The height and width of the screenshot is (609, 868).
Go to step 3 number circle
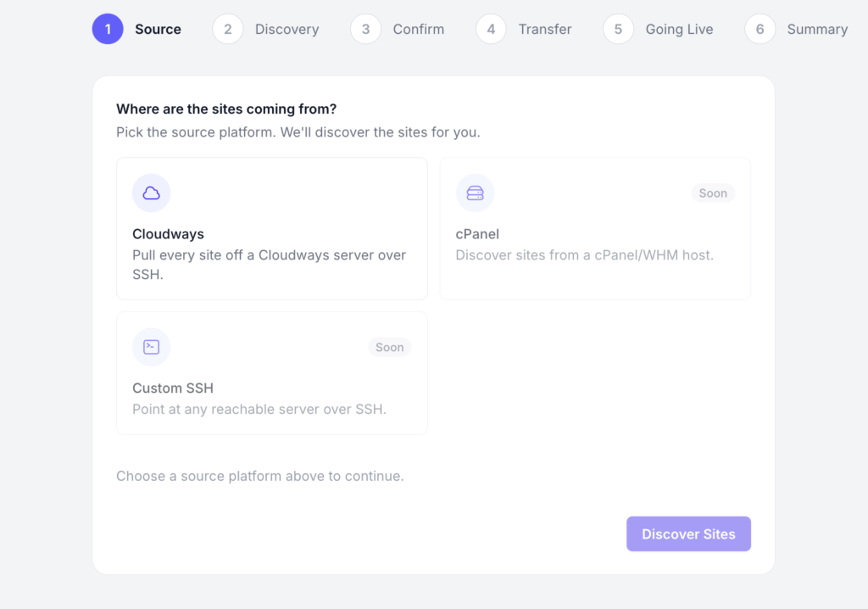pos(366,29)
